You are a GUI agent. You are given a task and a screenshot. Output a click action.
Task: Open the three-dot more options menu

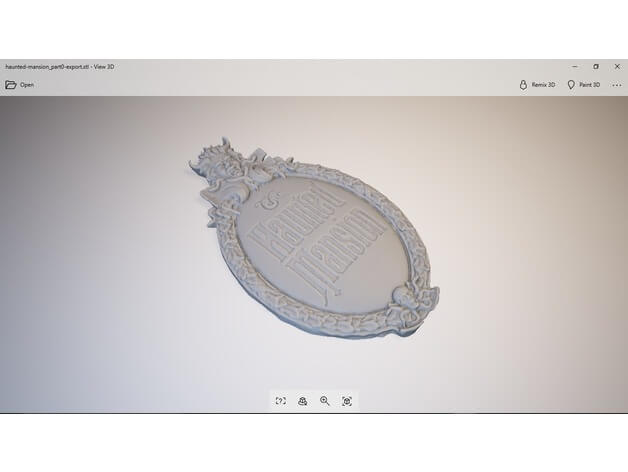pos(617,85)
